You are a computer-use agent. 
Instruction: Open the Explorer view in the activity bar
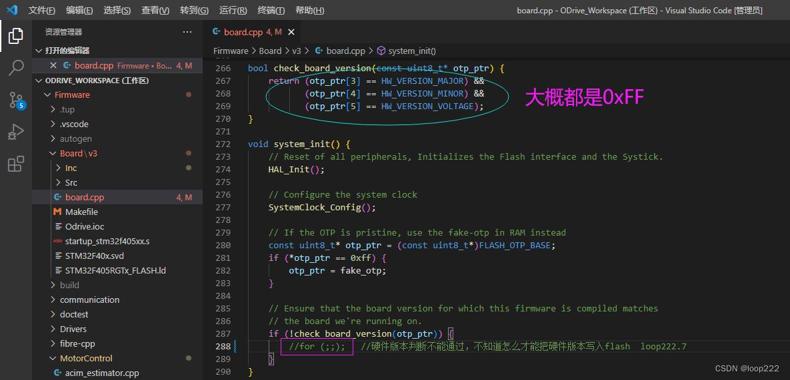[16, 36]
